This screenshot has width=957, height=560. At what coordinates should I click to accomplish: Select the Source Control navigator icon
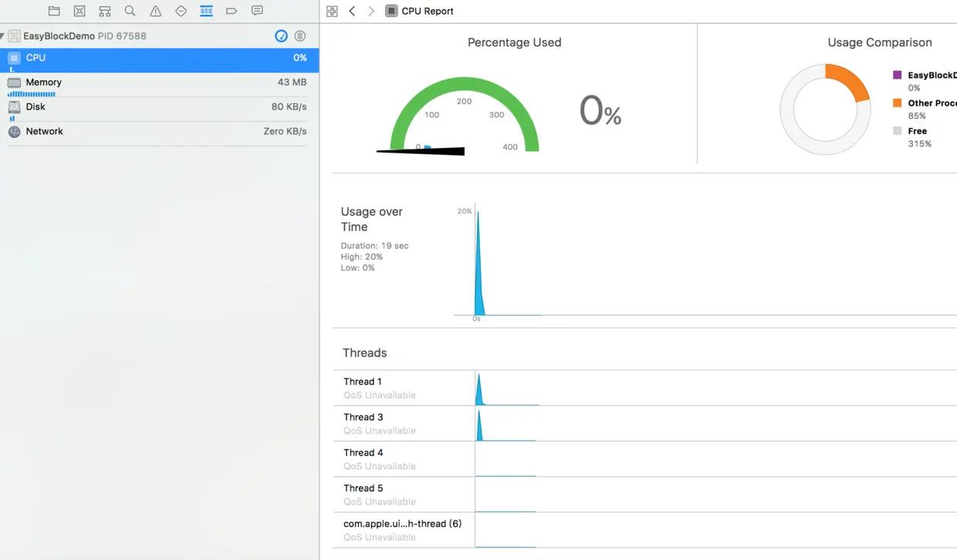[79, 11]
